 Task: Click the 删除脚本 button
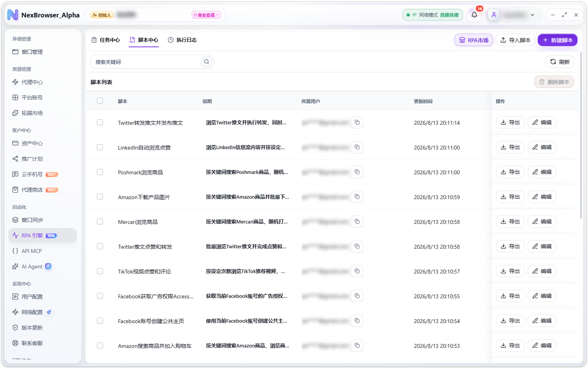[554, 82]
